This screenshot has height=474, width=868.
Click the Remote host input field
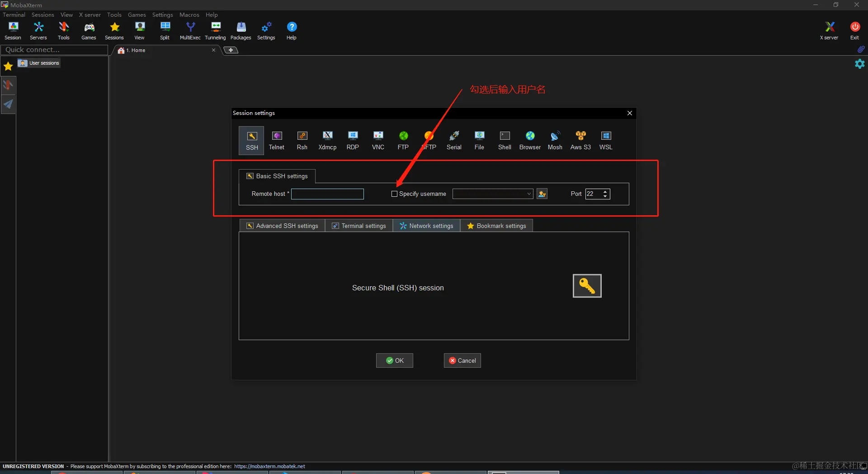coord(327,194)
